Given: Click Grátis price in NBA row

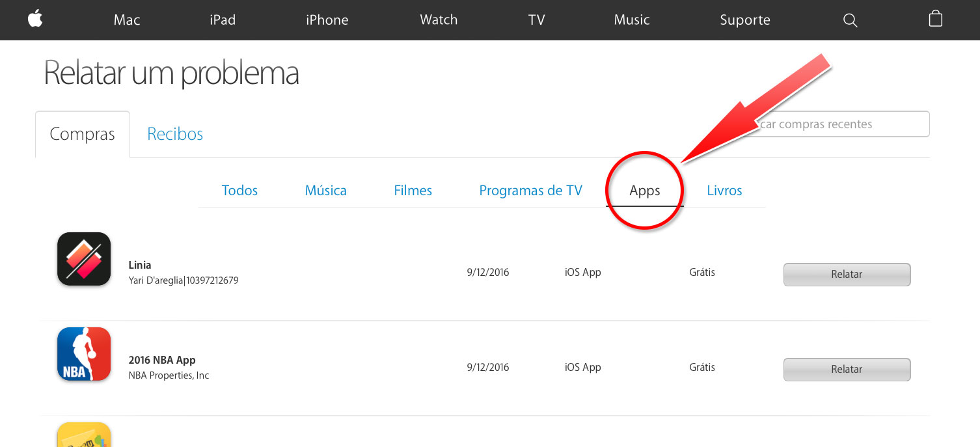Looking at the screenshot, I should point(702,368).
